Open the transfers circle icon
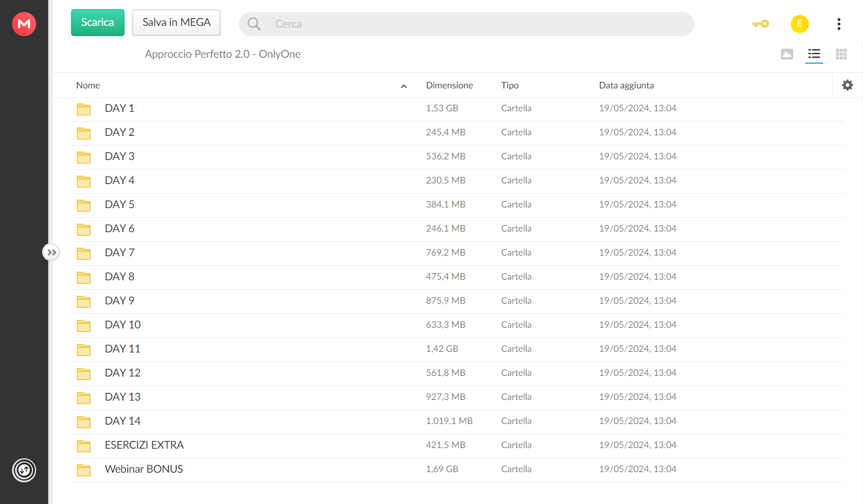The height and width of the screenshot is (504, 863). click(x=24, y=470)
